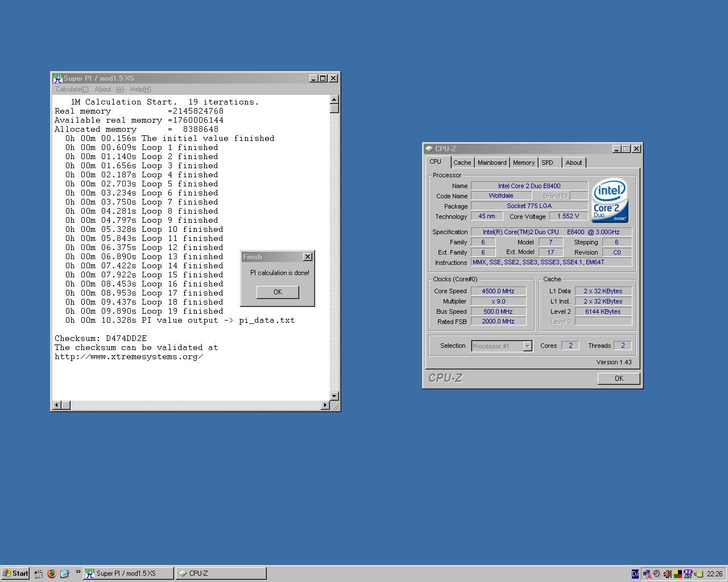Click the PI value output line
Screen dimensions: 728x582
[x=180, y=320]
